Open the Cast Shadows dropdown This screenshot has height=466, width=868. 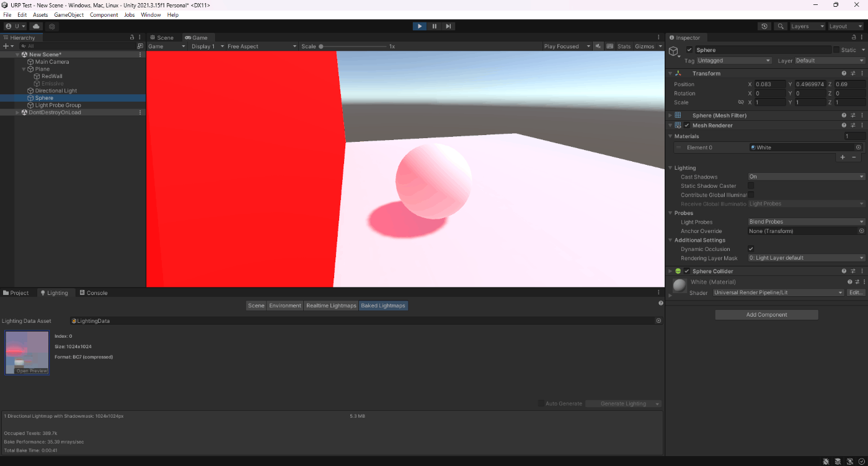click(x=807, y=177)
